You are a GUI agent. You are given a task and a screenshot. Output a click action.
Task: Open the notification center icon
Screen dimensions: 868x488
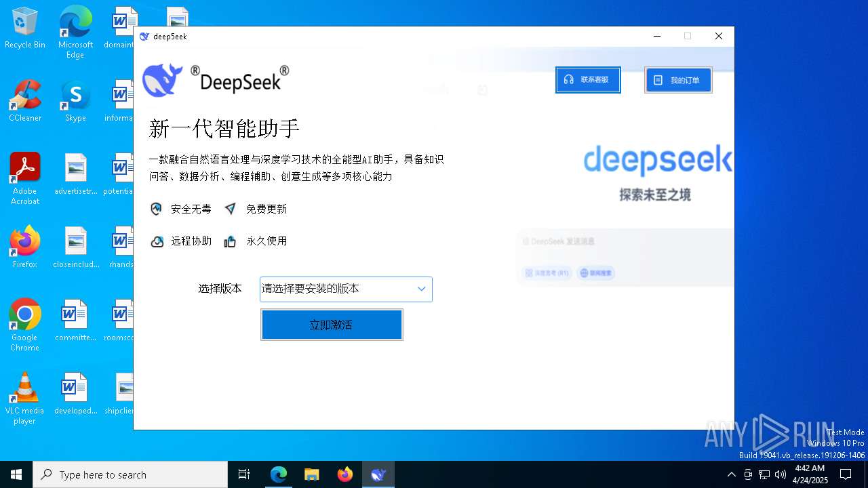[846, 474]
